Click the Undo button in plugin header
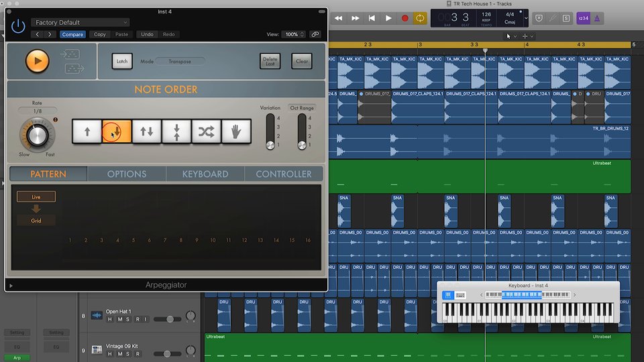Image resolution: width=644 pixels, height=362 pixels. coord(147,34)
